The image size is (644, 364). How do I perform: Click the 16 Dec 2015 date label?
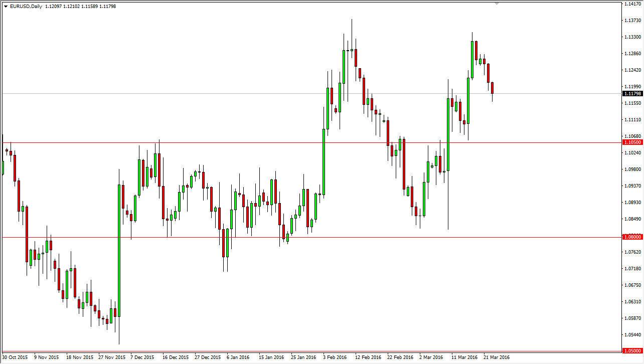pyautogui.click(x=175, y=357)
